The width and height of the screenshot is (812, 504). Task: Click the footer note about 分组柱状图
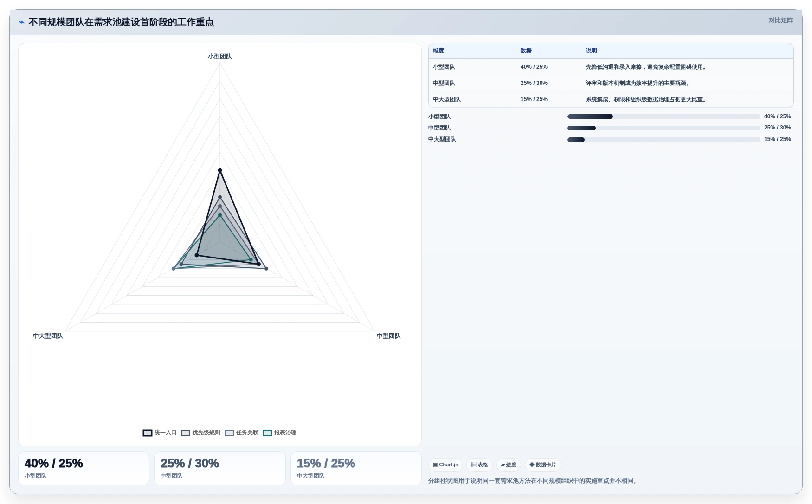(x=534, y=481)
